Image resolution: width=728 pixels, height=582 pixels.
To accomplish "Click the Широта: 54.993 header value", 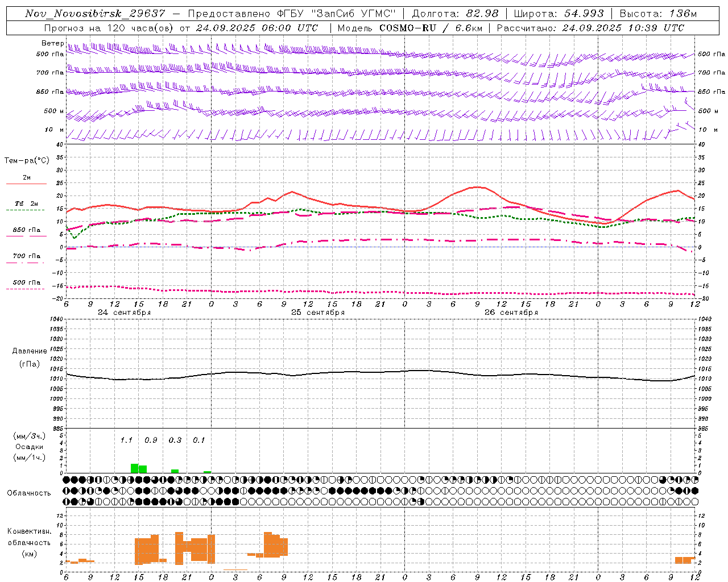I will pos(559,14).
